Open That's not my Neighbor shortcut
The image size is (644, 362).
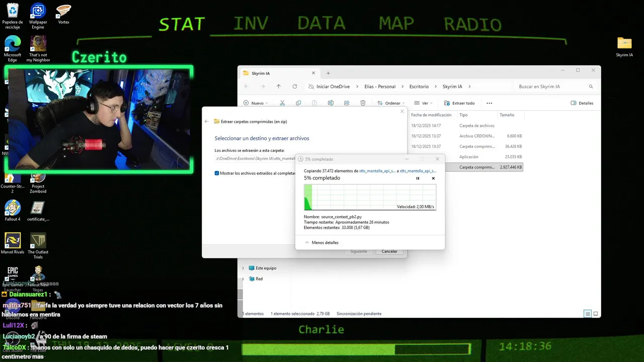(x=38, y=49)
